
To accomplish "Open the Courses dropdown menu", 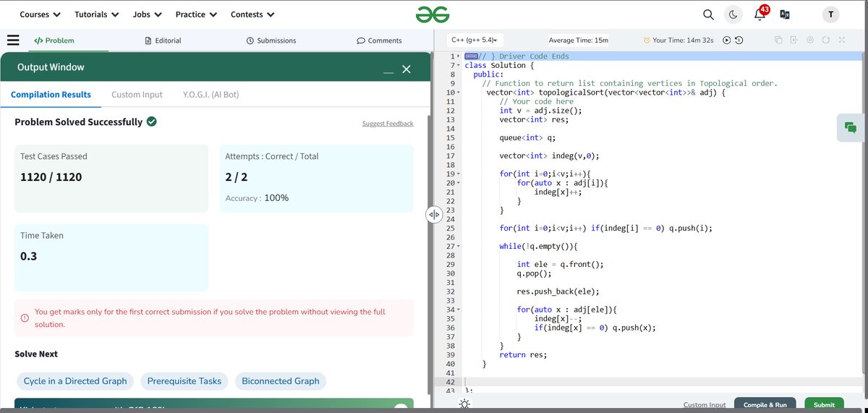I will pyautogui.click(x=40, y=14).
